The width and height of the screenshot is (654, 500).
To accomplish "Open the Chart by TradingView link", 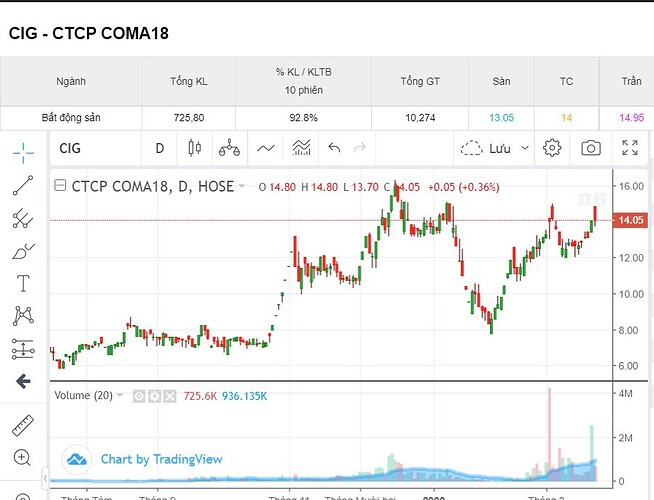I will coord(161,459).
